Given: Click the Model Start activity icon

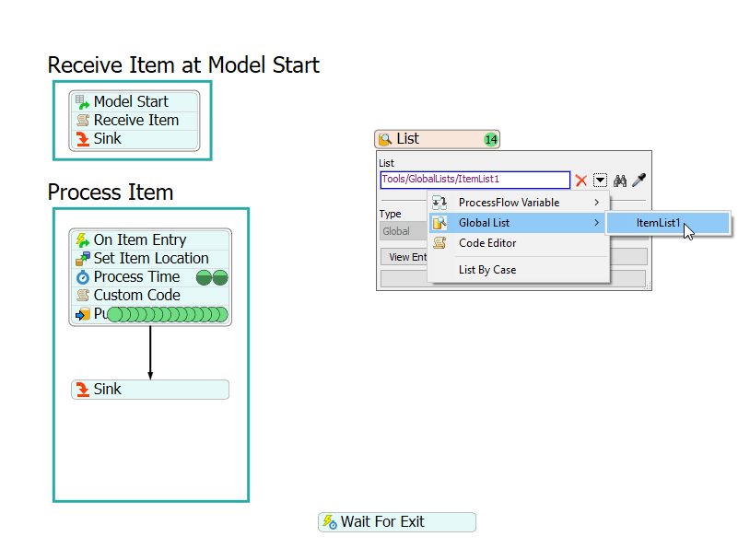Looking at the screenshot, I should [x=82, y=102].
